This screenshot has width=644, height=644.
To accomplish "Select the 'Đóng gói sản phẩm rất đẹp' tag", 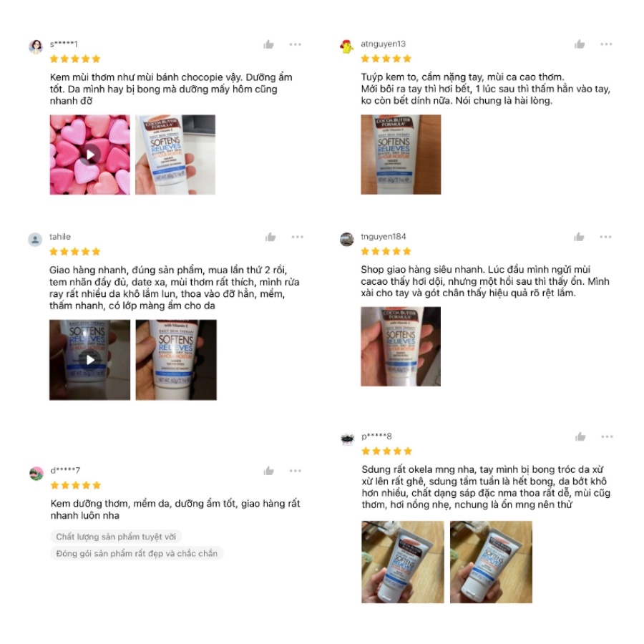I will coord(137,553).
